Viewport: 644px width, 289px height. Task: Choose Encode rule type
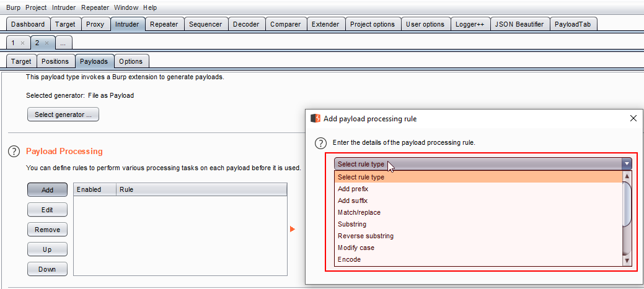(479, 259)
